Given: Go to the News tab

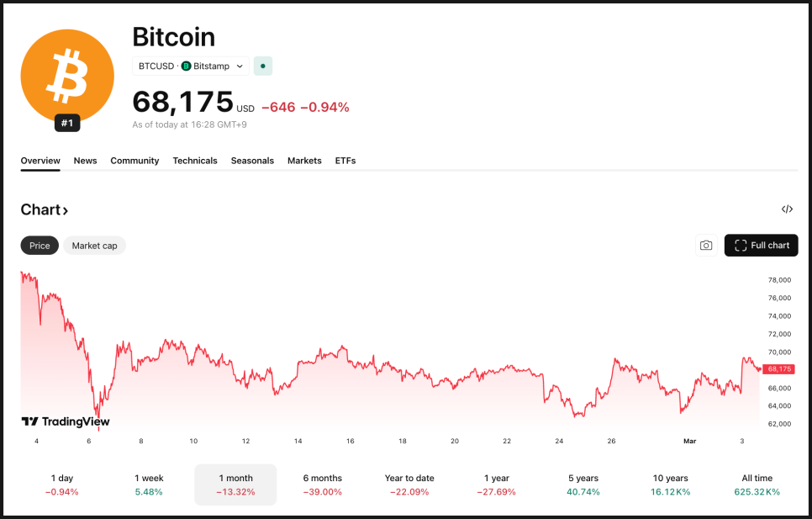Looking at the screenshot, I should pos(85,161).
